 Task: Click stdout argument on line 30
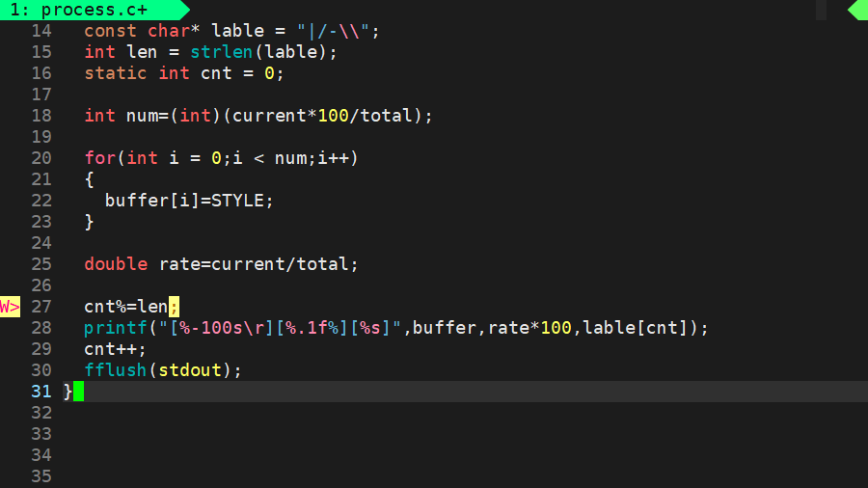pos(190,370)
